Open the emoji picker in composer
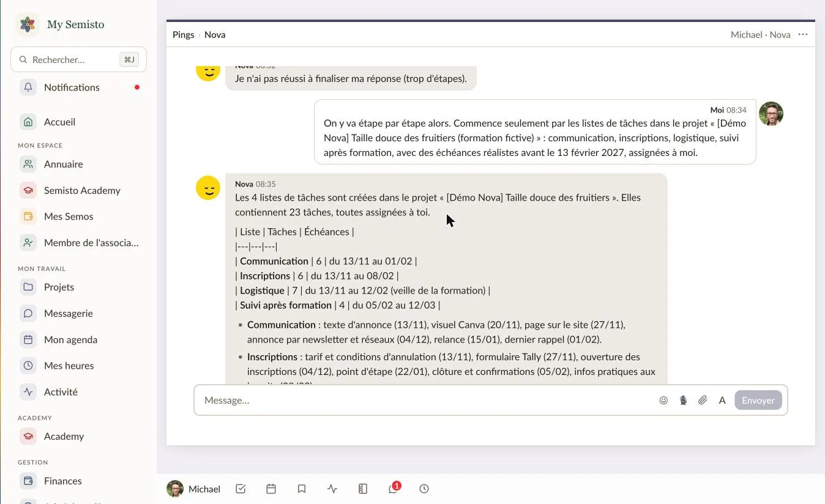 coord(663,401)
